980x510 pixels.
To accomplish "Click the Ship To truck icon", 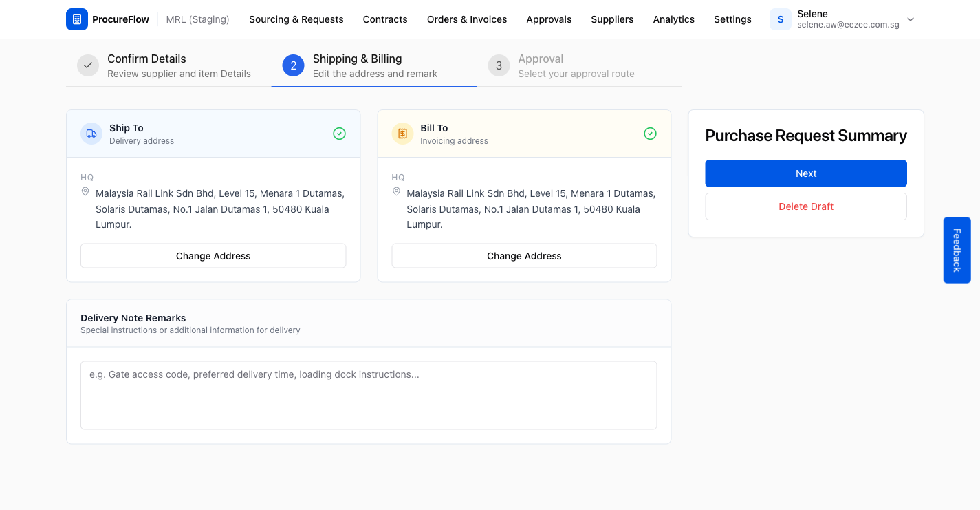I will [x=91, y=134].
